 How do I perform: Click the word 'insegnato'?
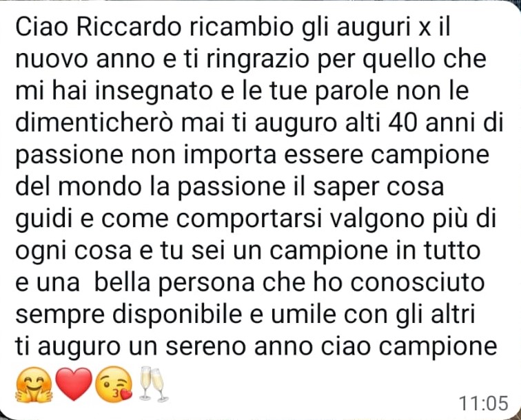154,91
